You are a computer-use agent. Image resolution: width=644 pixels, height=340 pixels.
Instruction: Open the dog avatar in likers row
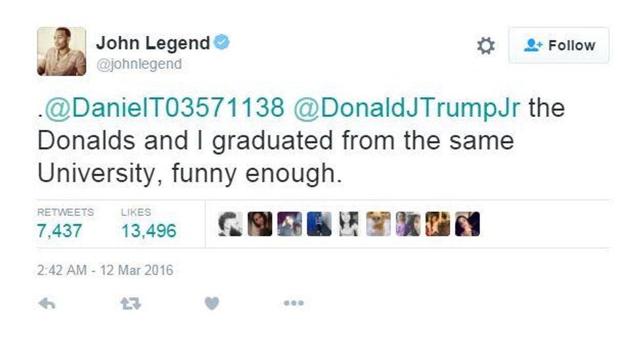[379, 224]
